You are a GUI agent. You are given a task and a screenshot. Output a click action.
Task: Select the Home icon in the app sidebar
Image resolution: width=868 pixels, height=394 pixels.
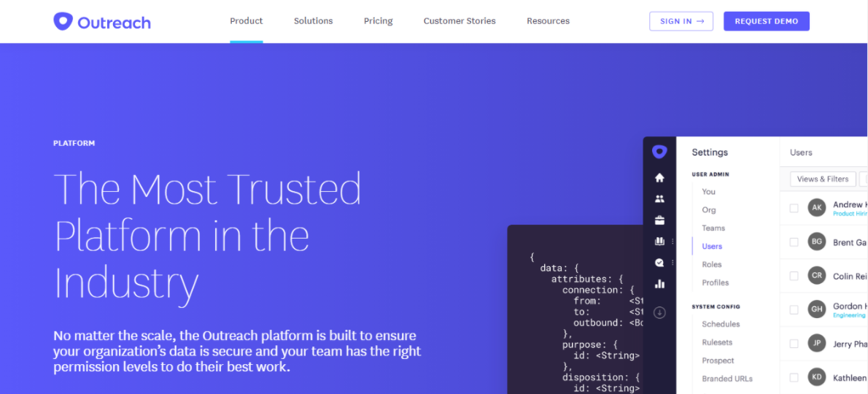point(659,178)
